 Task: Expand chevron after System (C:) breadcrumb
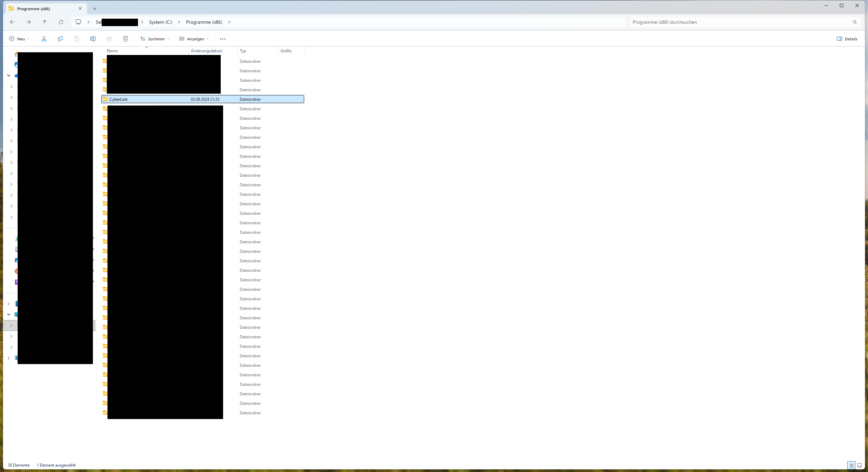tap(179, 22)
